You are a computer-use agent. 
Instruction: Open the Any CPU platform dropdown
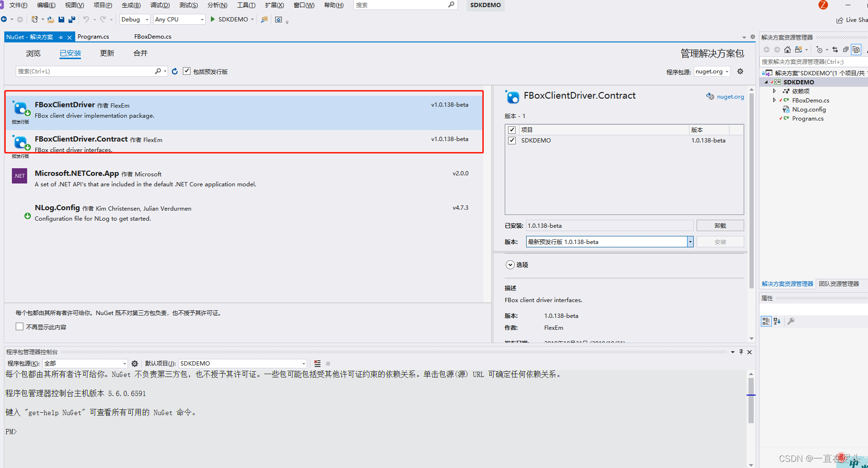click(180, 20)
